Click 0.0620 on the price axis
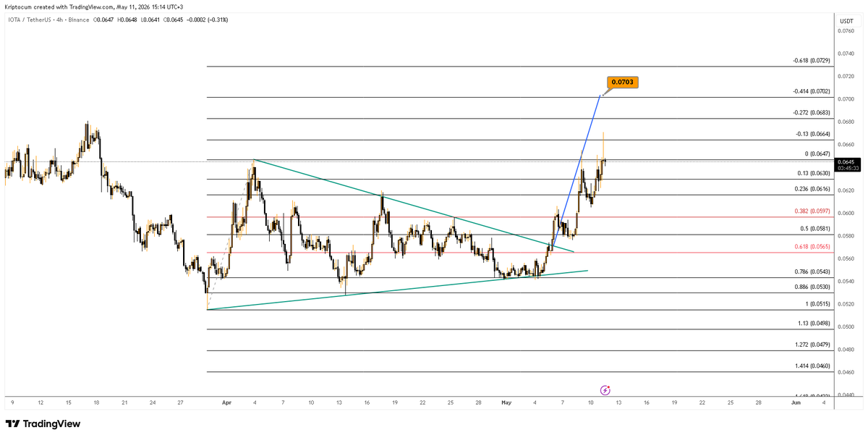Screen dimensions: 868x438 click(x=846, y=190)
